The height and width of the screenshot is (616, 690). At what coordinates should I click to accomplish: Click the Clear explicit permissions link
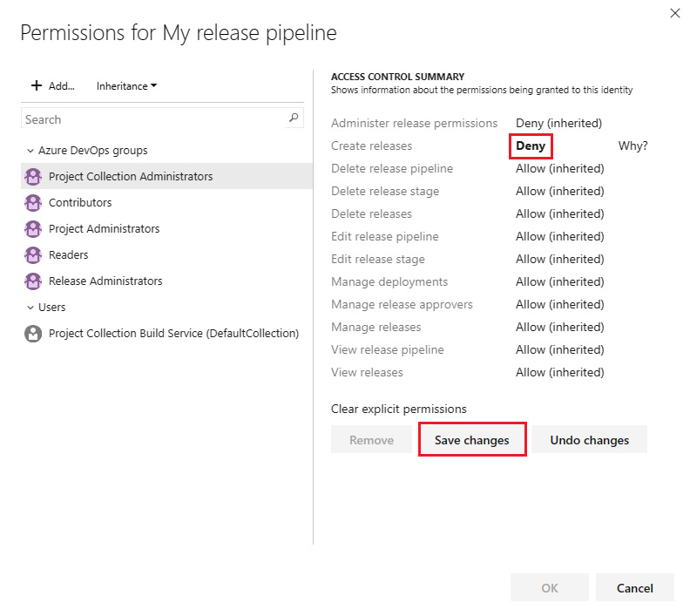click(399, 409)
